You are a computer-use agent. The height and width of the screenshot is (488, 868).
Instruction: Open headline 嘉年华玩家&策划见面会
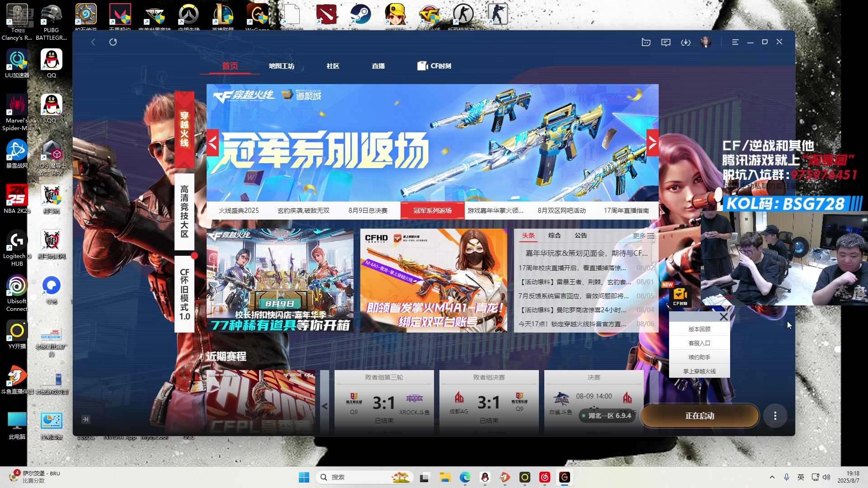[x=586, y=253]
